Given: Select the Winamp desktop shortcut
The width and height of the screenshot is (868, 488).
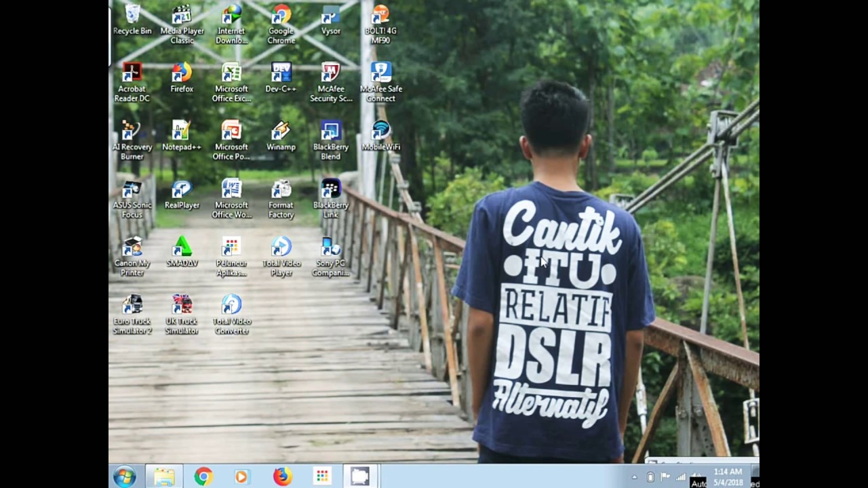Looking at the screenshot, I should pos(281,136).
